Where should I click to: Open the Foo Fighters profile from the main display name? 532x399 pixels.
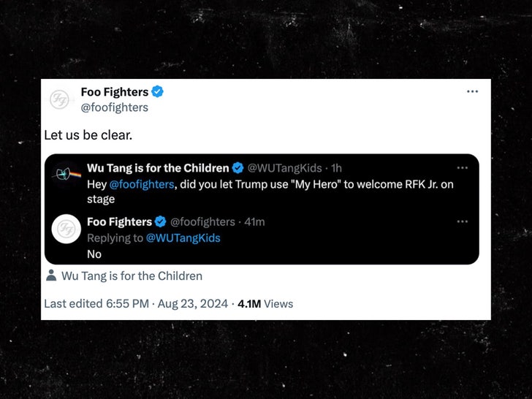coord(115,92)
